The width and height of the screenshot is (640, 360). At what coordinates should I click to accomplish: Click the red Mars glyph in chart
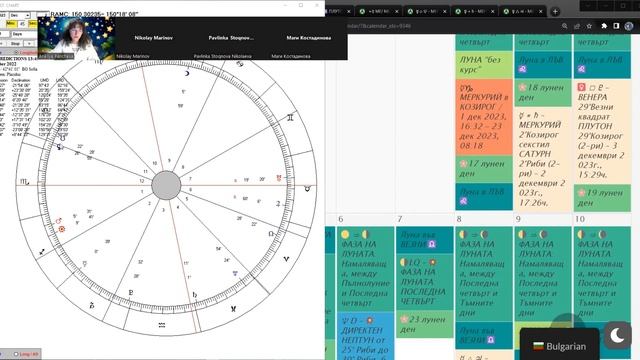click(58, 221)
